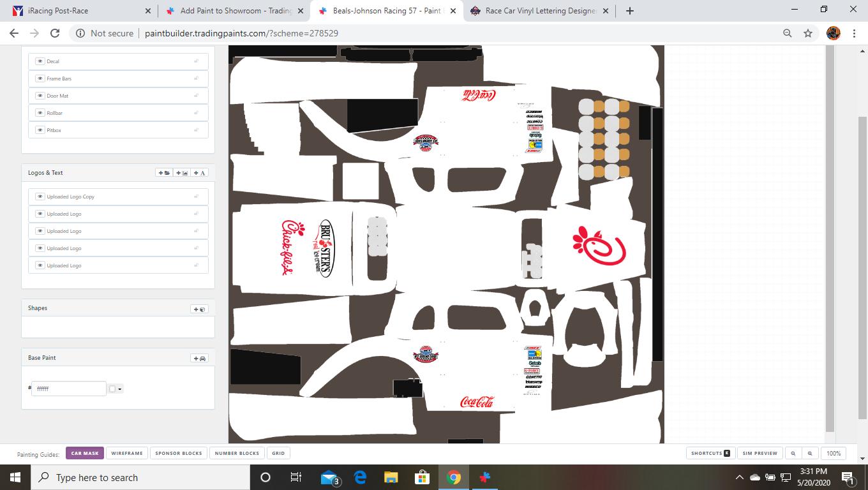868x490 pixels.
Task: Add a logo from folder in Logos & Text
Action: click(164, 173)
